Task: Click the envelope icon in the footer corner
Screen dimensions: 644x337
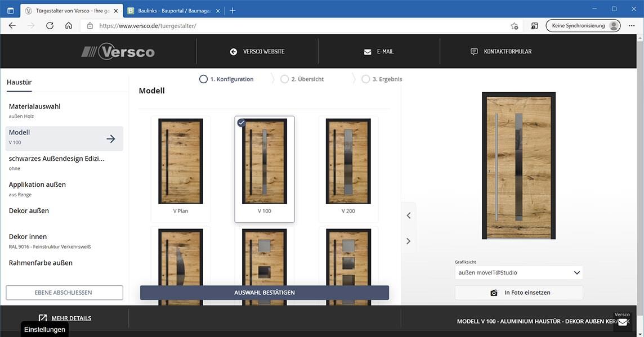Action: pyautogui.click(x=623, y=322)
